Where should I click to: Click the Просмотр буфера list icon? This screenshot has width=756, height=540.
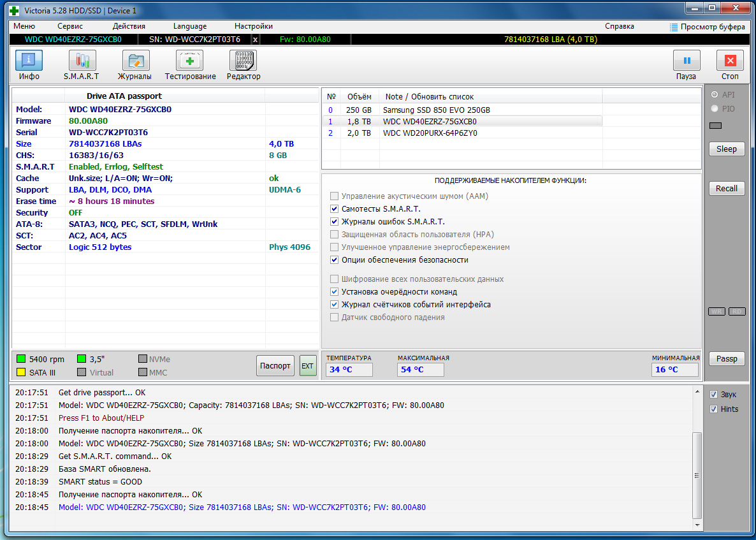pyautogui.click(x=674, y=27)
